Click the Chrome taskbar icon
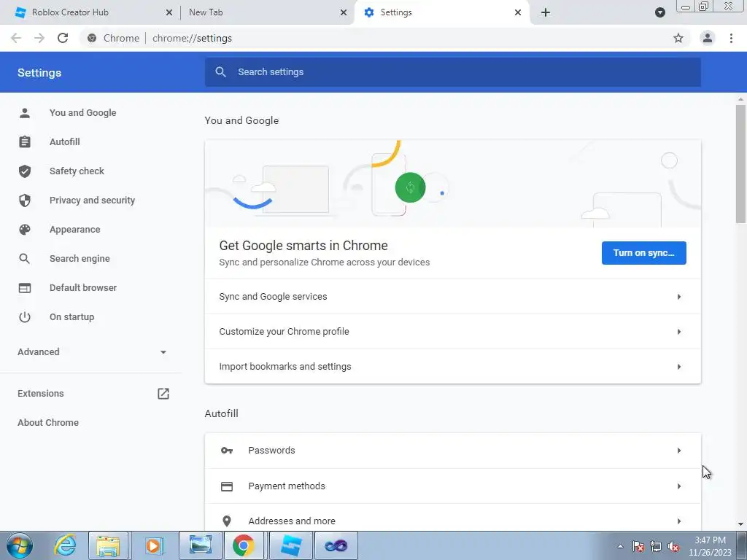 (244, 545)
